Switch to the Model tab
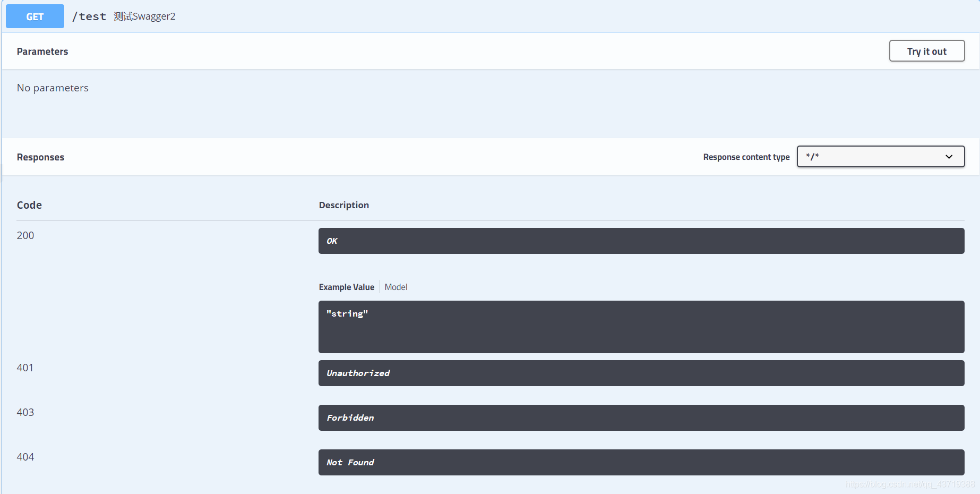This screenshot has height=494, width=980. 396,287
